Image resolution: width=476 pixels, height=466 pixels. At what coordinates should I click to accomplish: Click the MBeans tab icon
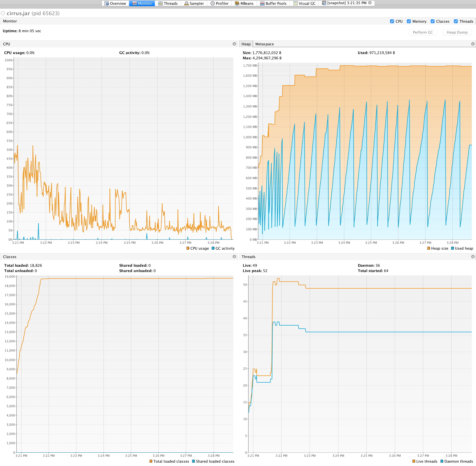tap(237, 3)
